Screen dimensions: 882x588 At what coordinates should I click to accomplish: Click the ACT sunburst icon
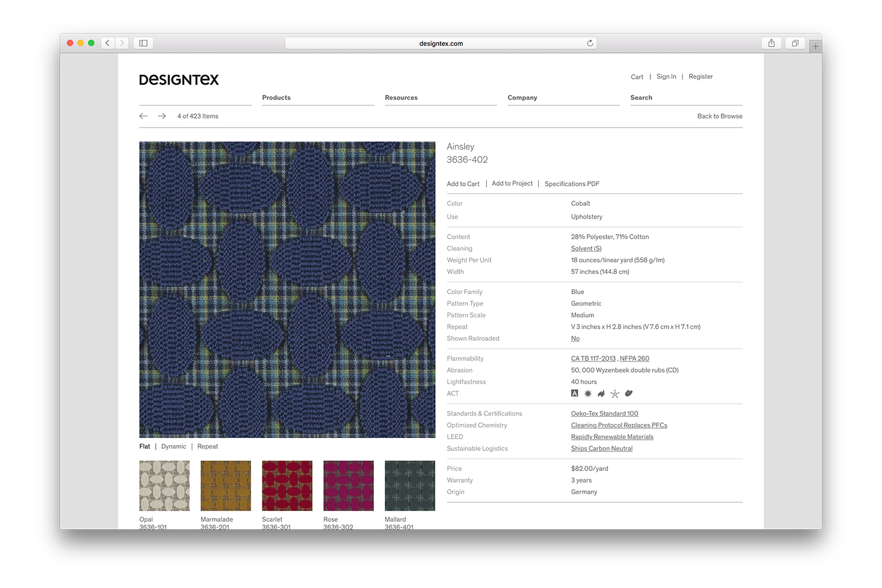587,394
